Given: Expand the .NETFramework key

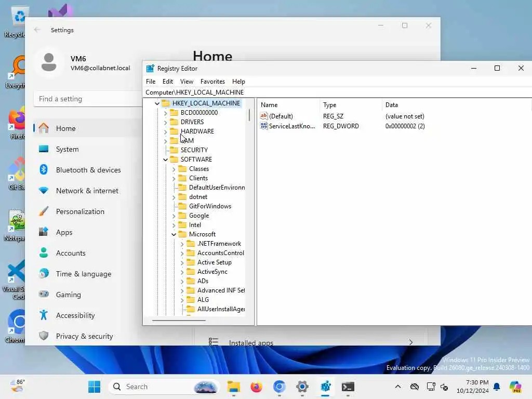Looking at the screenshot, I should (x=182, y=244).
